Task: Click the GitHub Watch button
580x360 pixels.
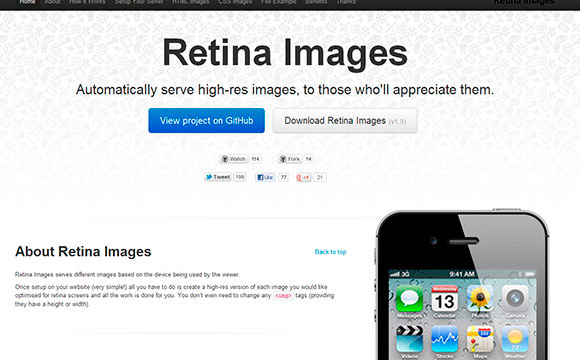Action: pos(233,159)
